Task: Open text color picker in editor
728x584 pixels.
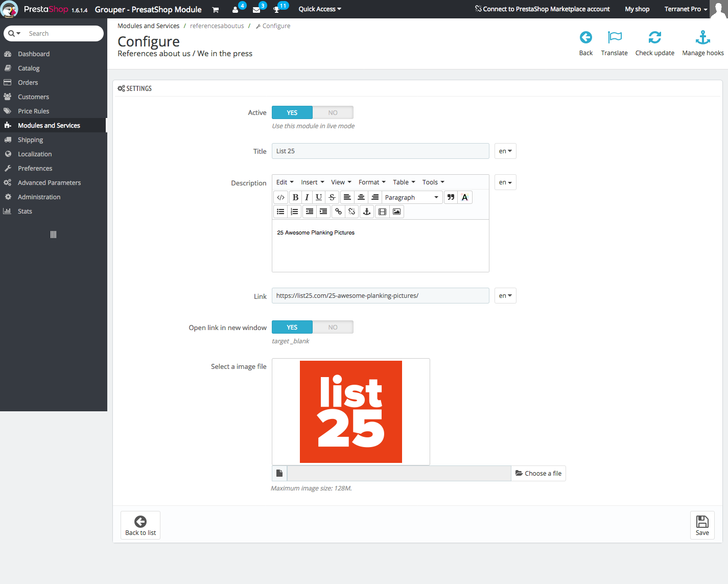Action: (464, 197)
